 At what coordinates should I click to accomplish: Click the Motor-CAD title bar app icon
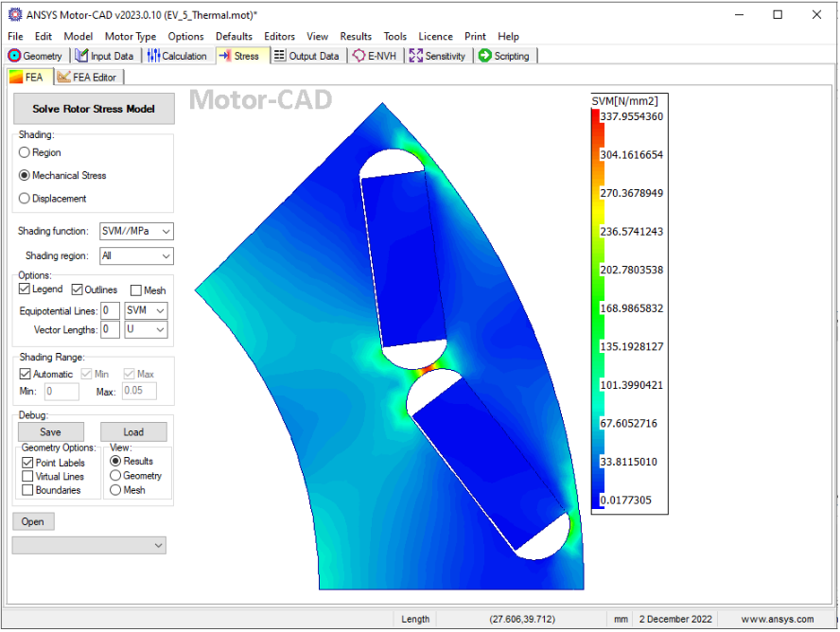[x=15, y=15]
